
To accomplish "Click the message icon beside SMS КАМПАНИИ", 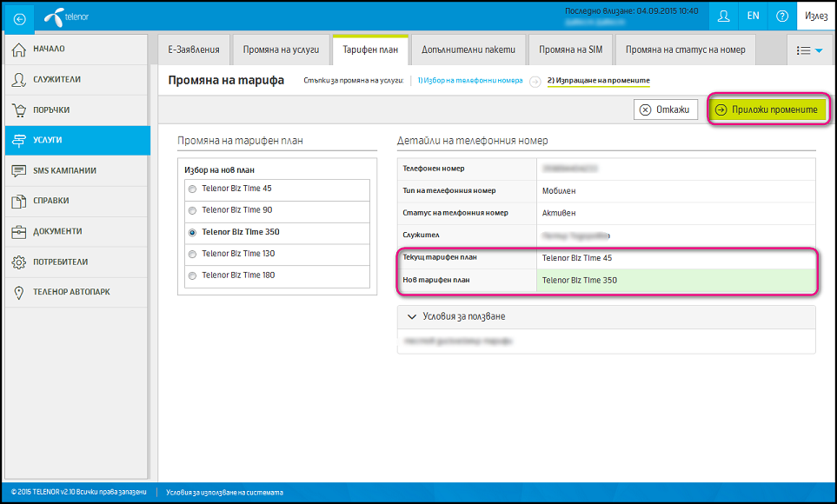I will (x=18, y=171).
